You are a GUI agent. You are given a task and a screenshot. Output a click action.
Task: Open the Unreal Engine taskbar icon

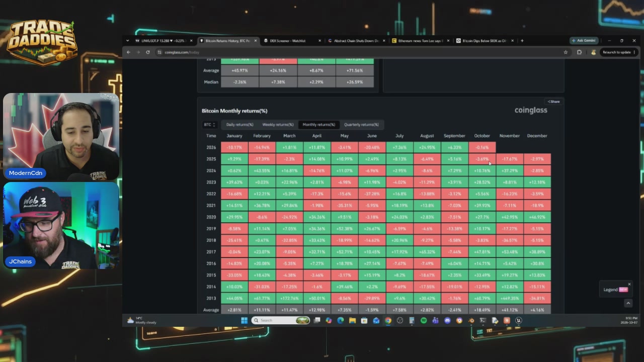coord(519,320)
